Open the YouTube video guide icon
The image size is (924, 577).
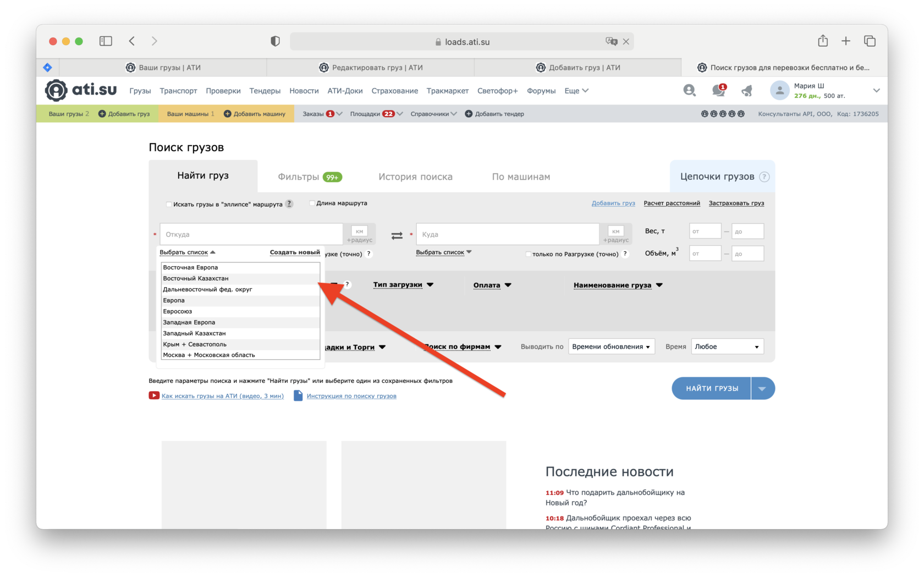point(154,395)
